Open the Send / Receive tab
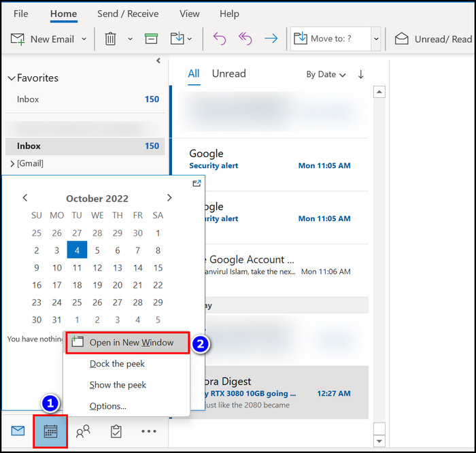Image resolution: width=476 pixels, height=453 pixels. coord(128,14)
